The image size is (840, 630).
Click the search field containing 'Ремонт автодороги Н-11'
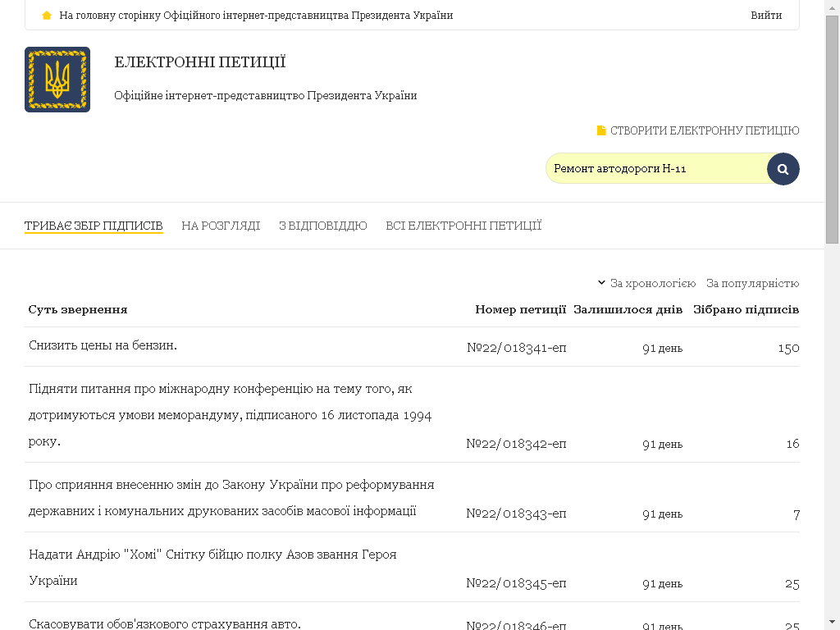(x=656, y=169)
